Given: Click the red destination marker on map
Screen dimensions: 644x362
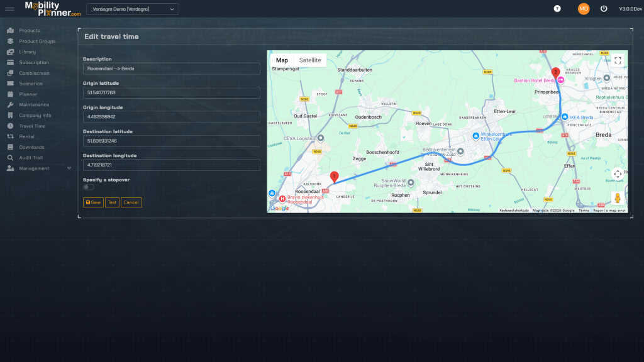Looking at the screenshot, I should click(x=555, y=72).
